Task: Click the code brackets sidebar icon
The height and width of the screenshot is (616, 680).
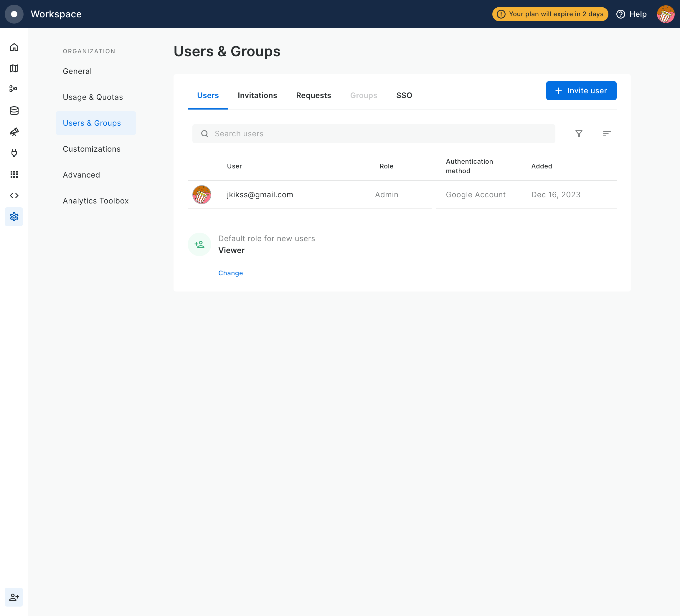Action: pyautogui.click(x=14, y=196)
